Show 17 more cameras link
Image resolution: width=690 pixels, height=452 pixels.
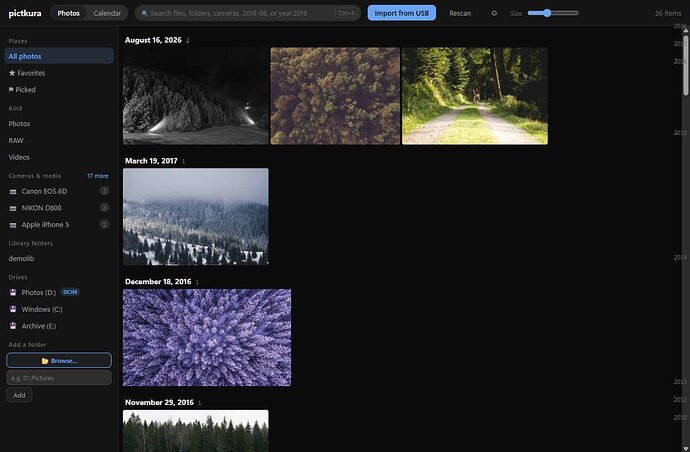point(98,176)
